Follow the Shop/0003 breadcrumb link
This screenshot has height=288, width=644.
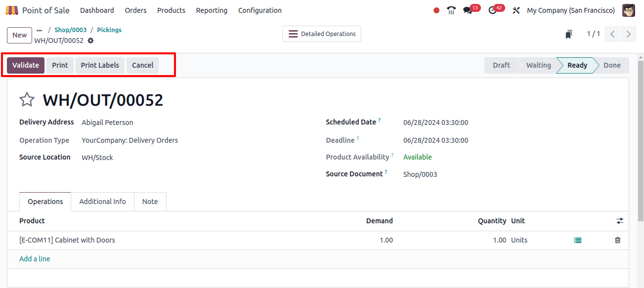pyautogui.click(x=71, y=30)
